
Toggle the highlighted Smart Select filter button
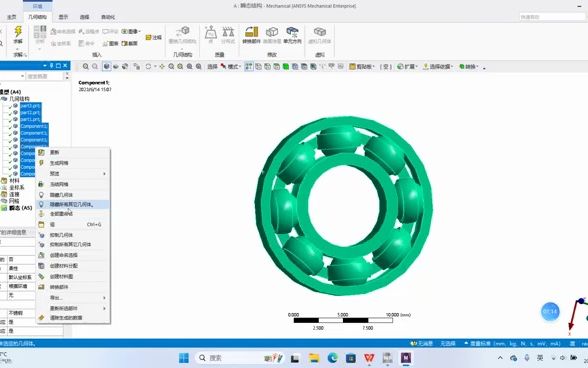249,66
